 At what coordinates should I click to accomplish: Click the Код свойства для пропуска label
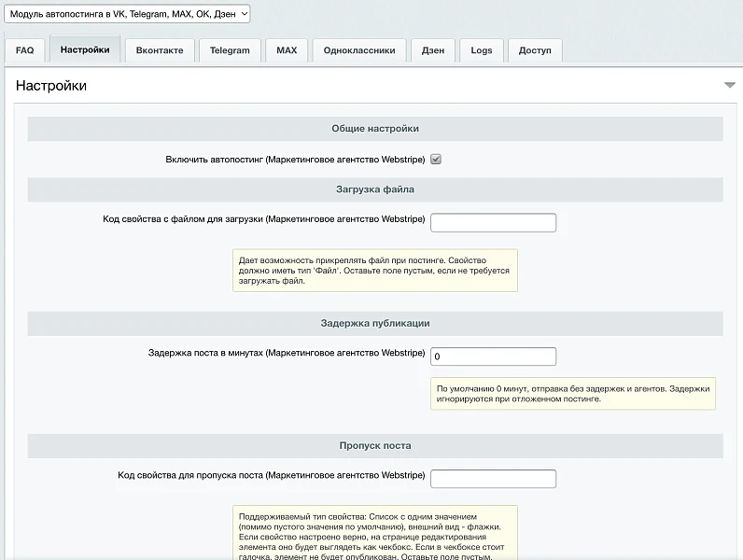[272, 475]
